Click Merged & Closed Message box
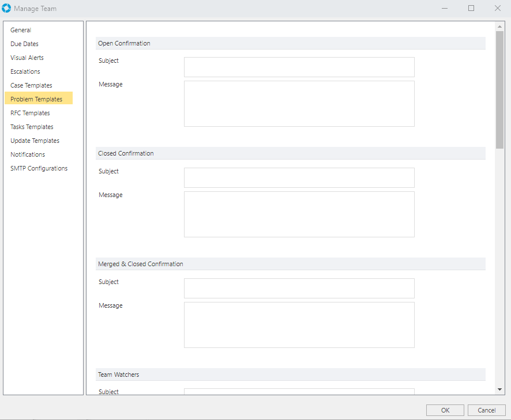This screenshot has width=511, height=420. 299,325
